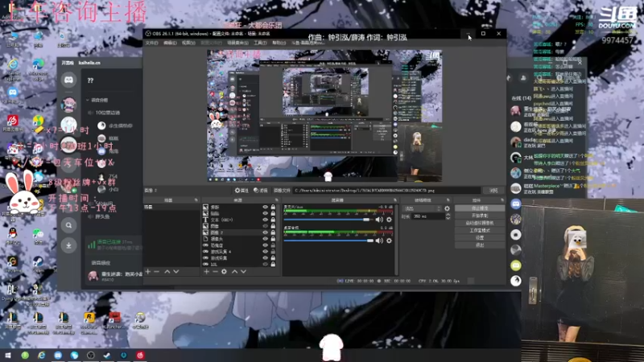
Task: Enable 工作室模式 studio mode
Action: [480, 230]
